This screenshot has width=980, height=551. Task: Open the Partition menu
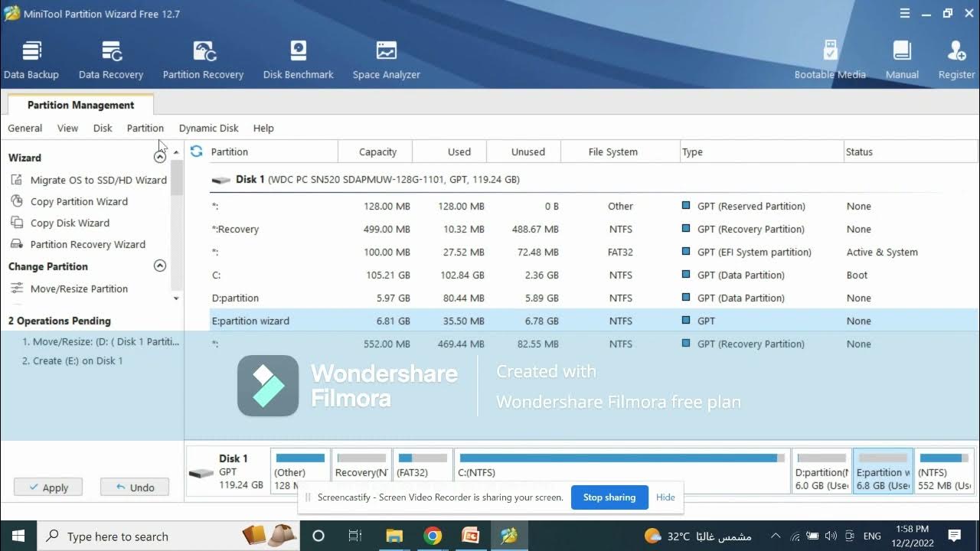coord(145,128)
